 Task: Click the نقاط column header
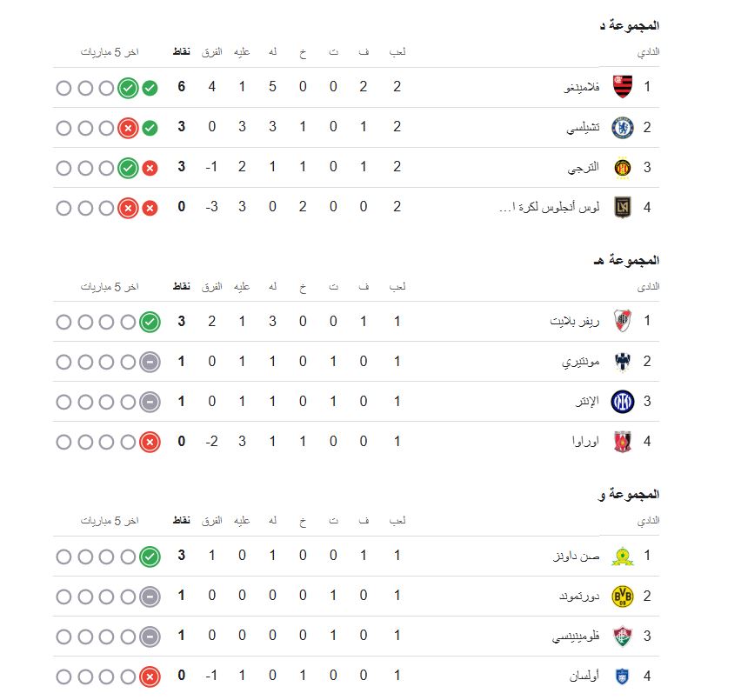pyautogui.click(x=180, y=52)
